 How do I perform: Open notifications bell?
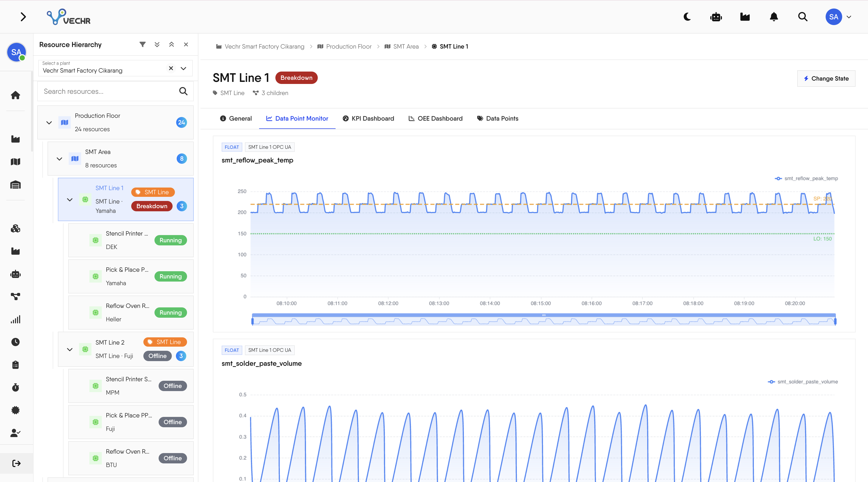(x=774, y=17)
